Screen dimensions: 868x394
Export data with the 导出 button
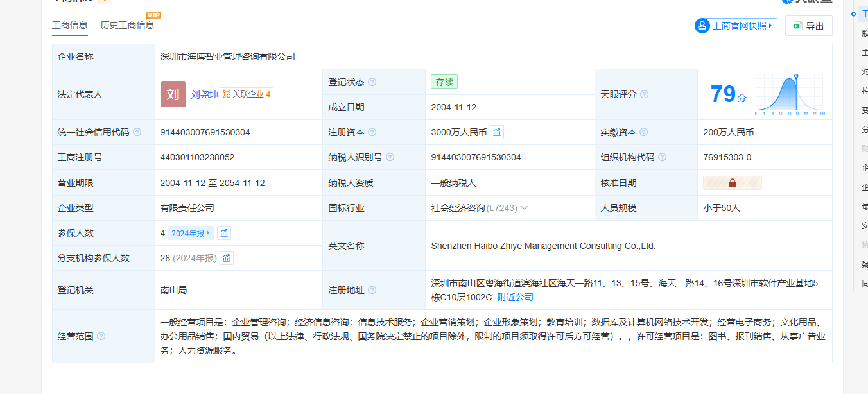tap(808, 26)
